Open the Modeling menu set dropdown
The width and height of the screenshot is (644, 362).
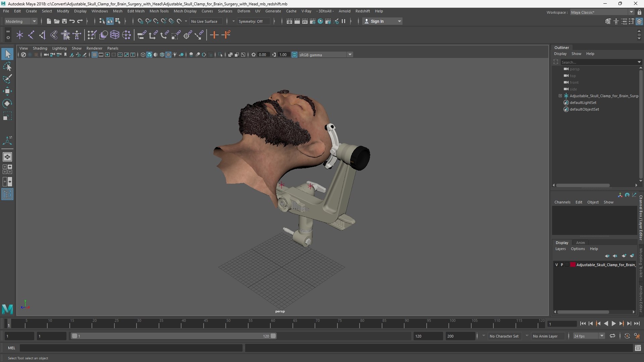tap(21, 21)
